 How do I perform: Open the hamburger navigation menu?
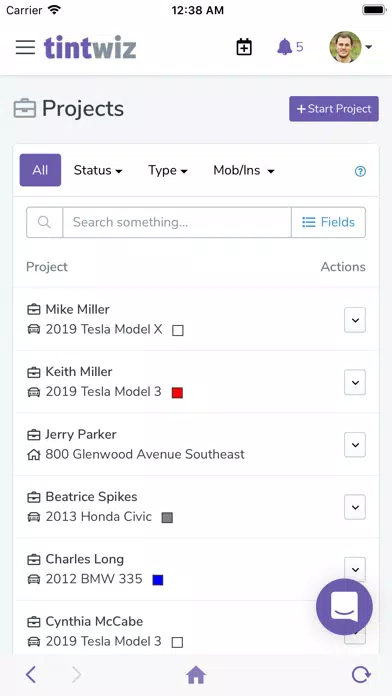[x=25, y=47]
